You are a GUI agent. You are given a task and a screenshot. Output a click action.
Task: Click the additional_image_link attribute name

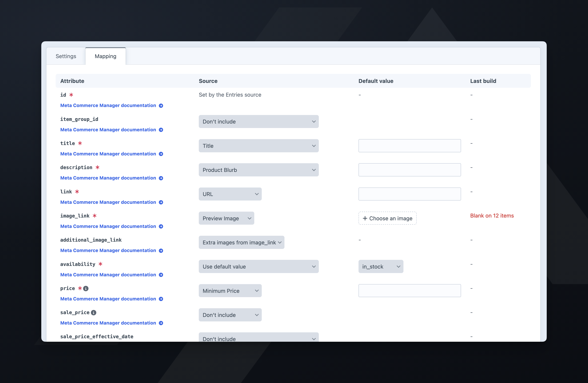[x=91, y=240]
